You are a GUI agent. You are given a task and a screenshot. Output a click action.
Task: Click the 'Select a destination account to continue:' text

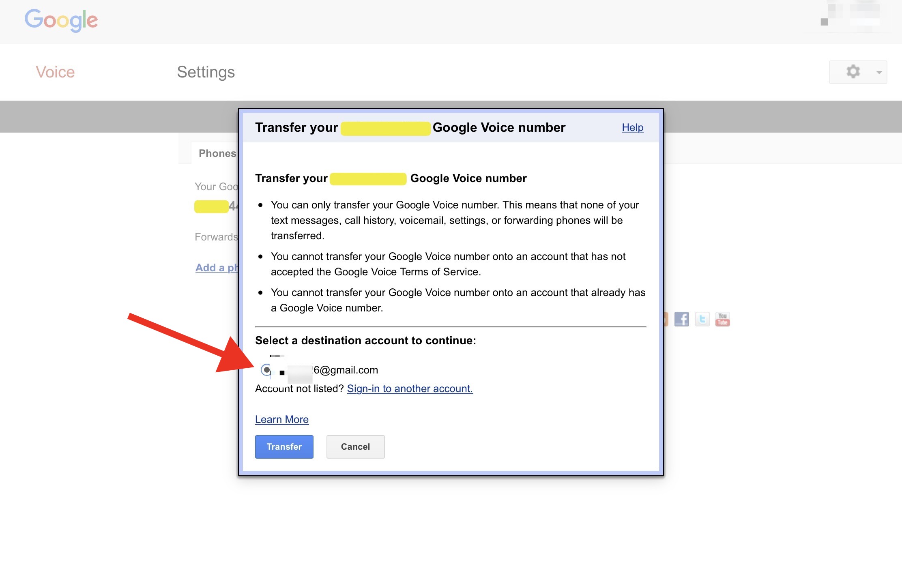[365, 341]
